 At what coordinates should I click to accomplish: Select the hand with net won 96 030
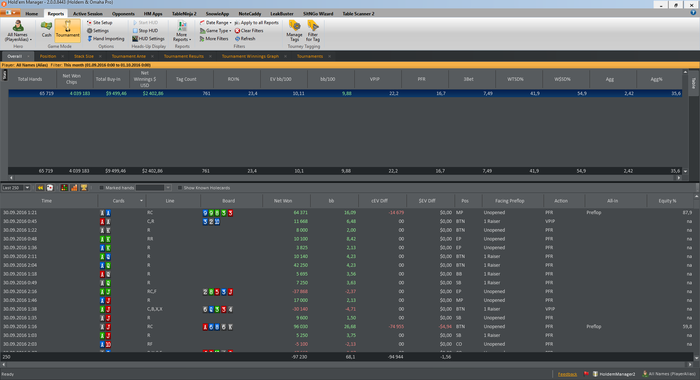point(346,326)
